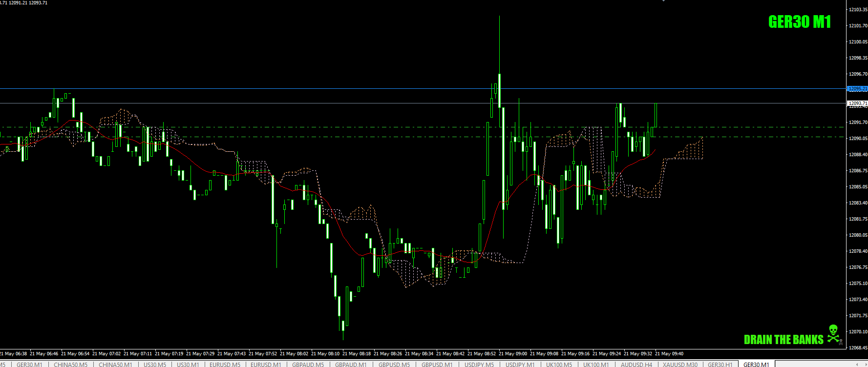The width and height of the screenshot is (868, 367).
Task: Open the CHINA50.M1 chart tab
Action: pos(115,365)
